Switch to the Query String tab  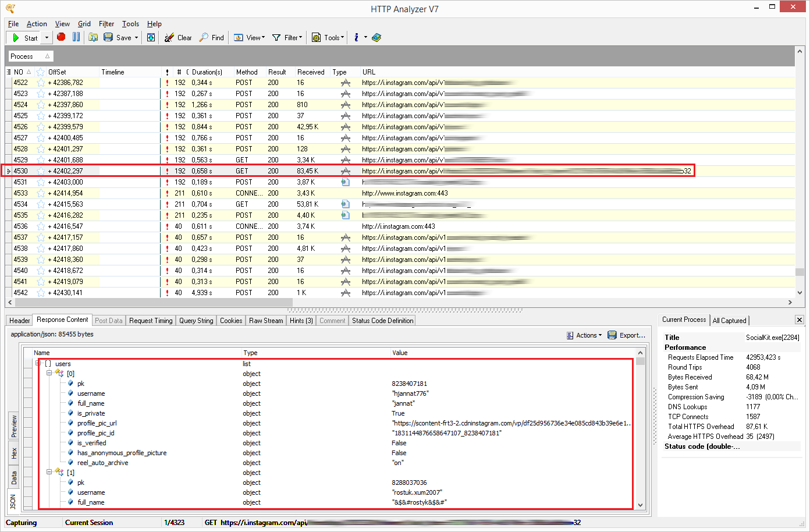point(196,321)
